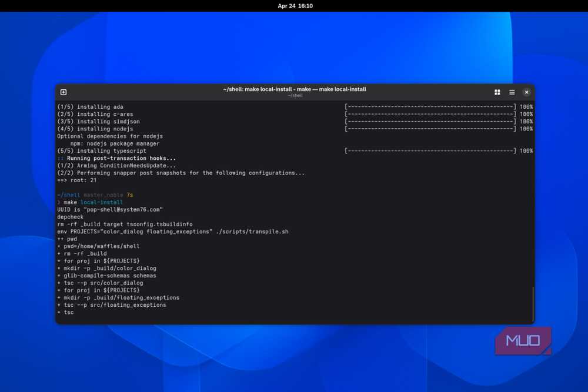This screenshot has height=392, width=588.
Task: Click the 'env PROJECTS=' transpile.sh line
Action: coord(172,232)
